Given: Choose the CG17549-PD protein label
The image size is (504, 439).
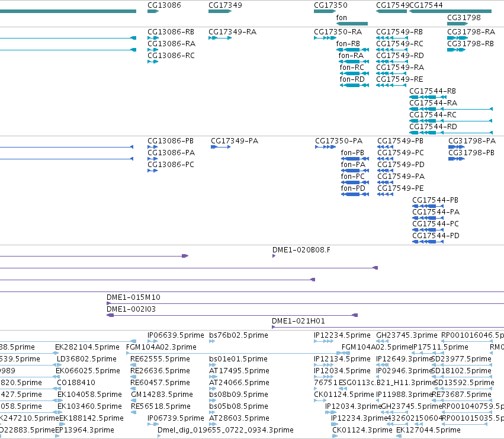Looking at the screenshot, I should point(401,165).
